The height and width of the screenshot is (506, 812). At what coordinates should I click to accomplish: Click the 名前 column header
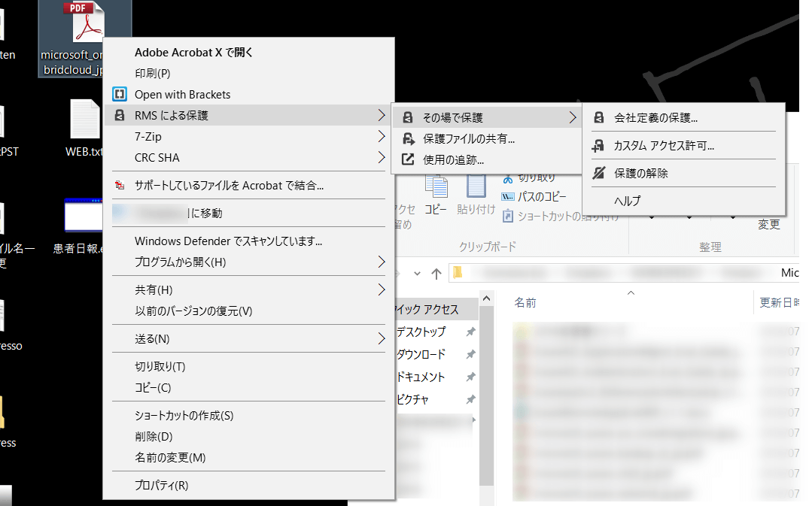pyautogui.click(x=525, y=302)
